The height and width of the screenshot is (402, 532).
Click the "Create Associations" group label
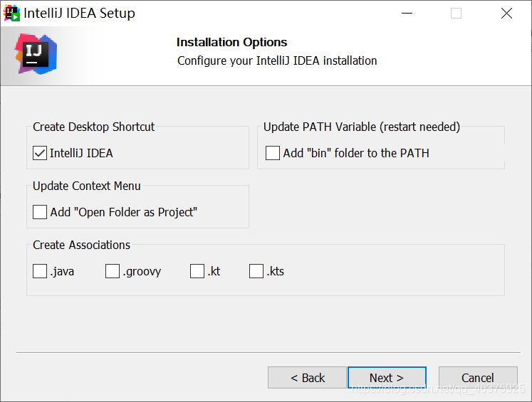pos(81,245)
